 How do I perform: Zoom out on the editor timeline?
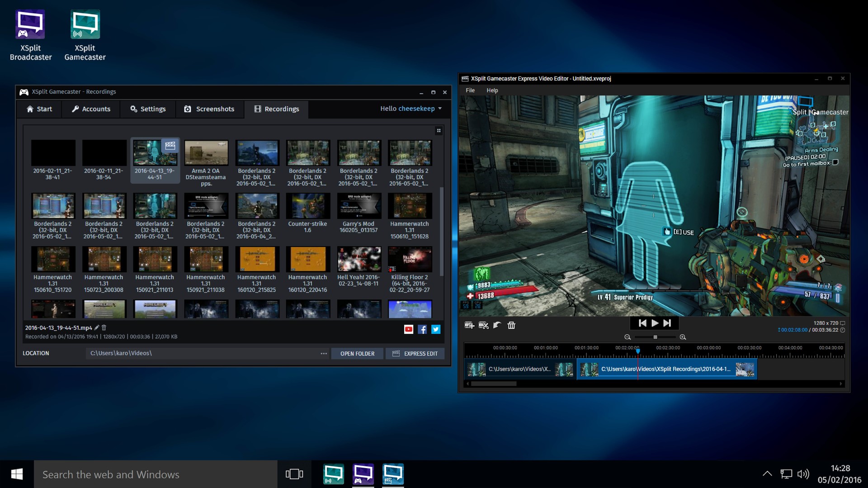pyautogui.click(x=627, y=336)
